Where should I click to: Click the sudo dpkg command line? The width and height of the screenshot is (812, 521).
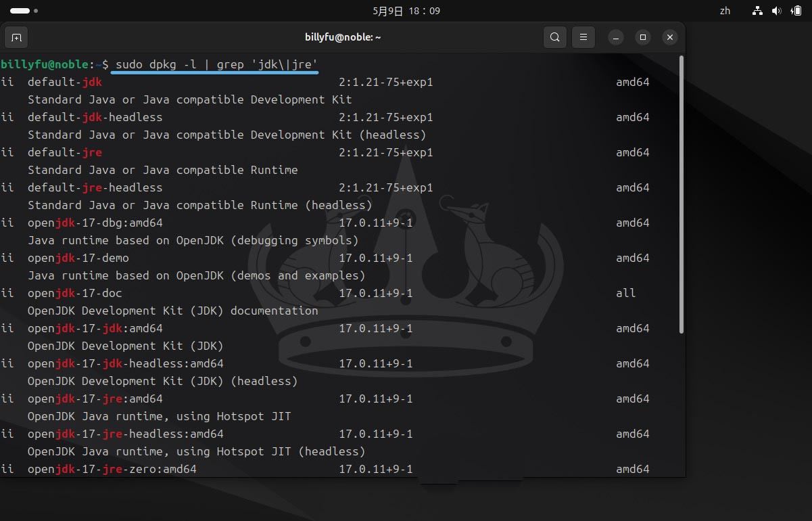(x=216, y=64)
